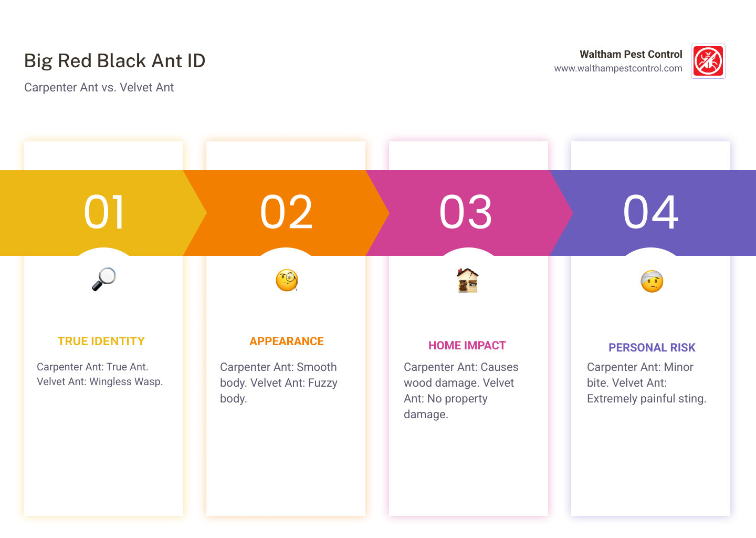Select the pink 03 arrow step

tap(466, 212)
